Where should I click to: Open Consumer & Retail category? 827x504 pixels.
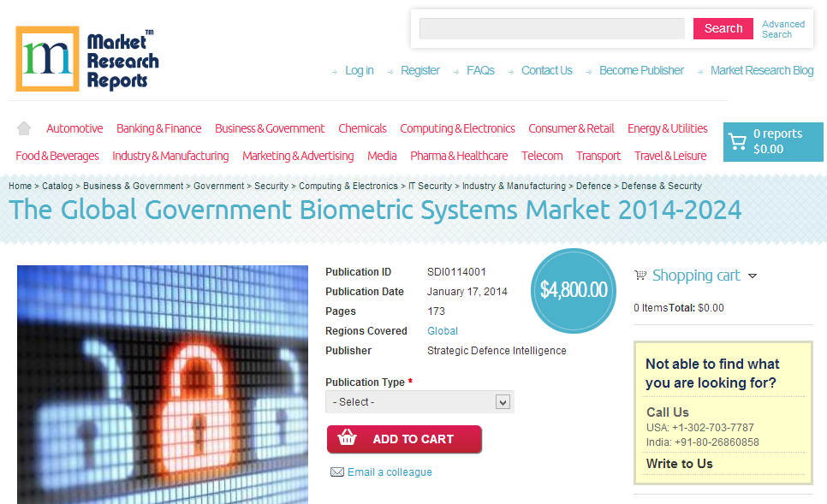(x=571, y=128)
